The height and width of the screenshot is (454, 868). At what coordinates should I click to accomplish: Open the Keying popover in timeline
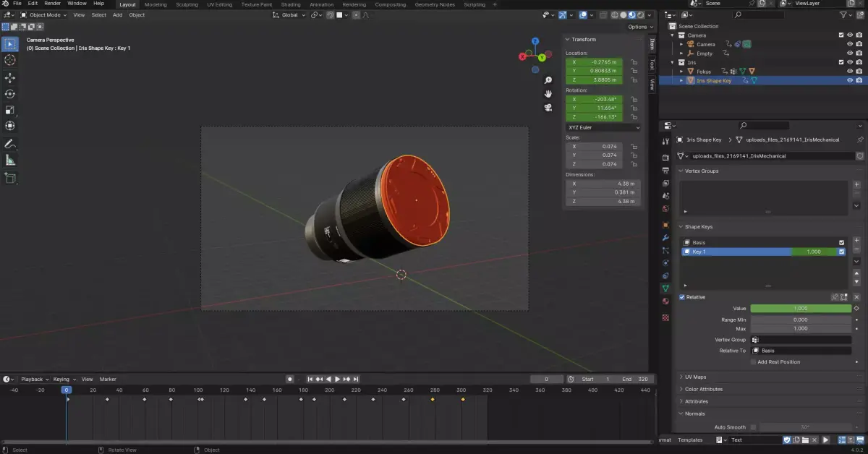64,379
